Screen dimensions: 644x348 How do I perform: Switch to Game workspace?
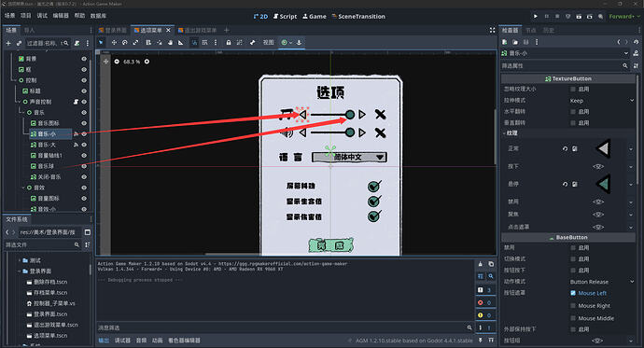coord(315,17)
